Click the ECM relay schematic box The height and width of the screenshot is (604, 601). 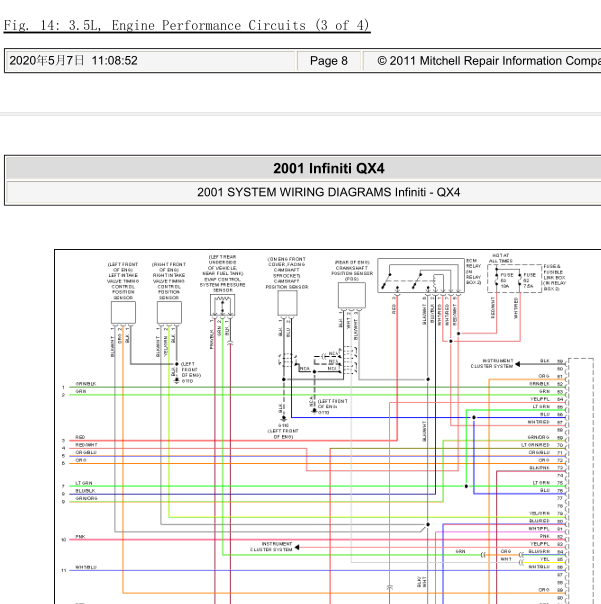coord(421,275)
